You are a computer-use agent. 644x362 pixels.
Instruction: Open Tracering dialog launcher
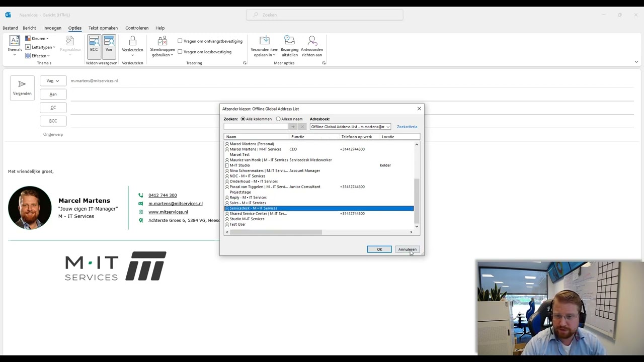click(x=245, y=63)
